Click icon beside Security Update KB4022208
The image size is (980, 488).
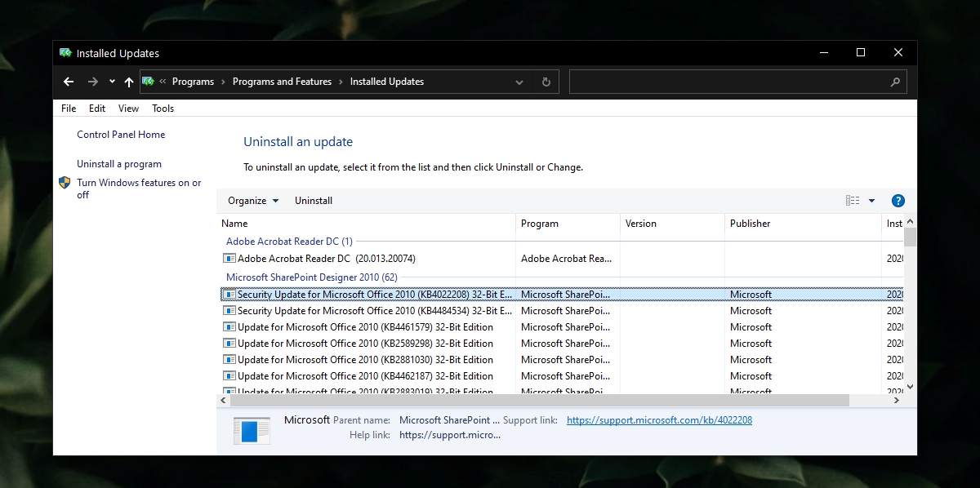[229, 295]
